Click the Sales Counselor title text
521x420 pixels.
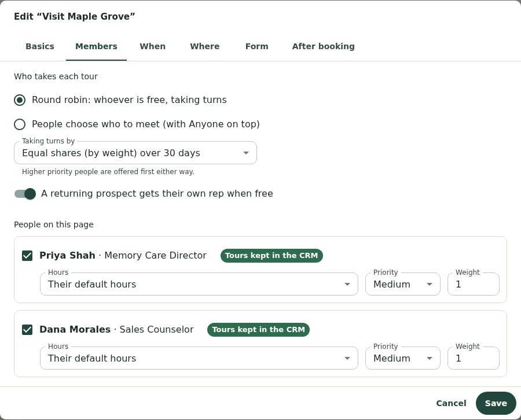pyautogui.click(x=156, y=329)
